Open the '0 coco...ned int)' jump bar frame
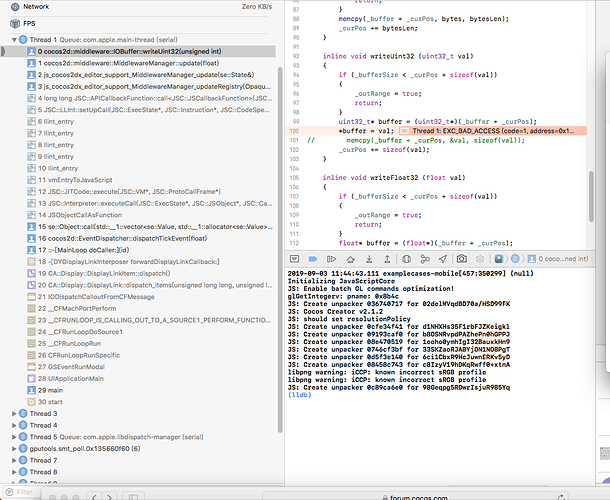The width and height of the screenshot is (610, 500). click(x=559, y=259)
